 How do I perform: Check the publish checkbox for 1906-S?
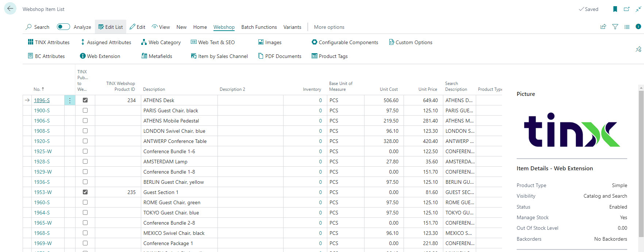click(85, 120)
